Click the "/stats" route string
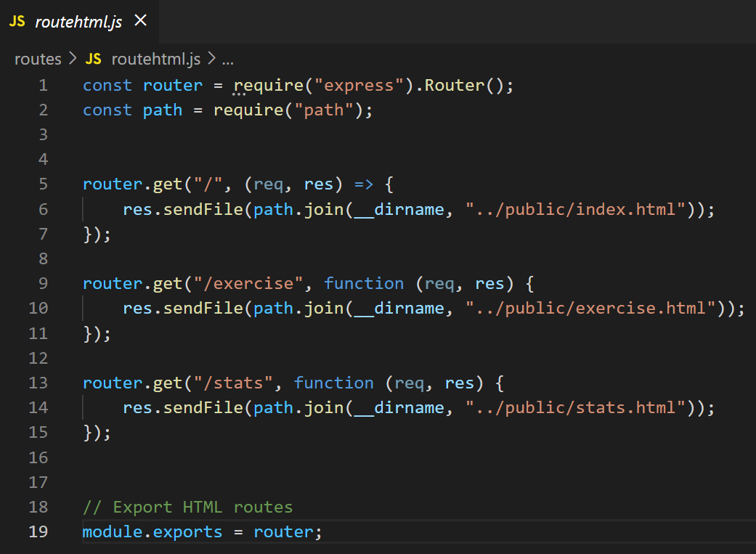756x554 pixels. [x=233, y=383]
